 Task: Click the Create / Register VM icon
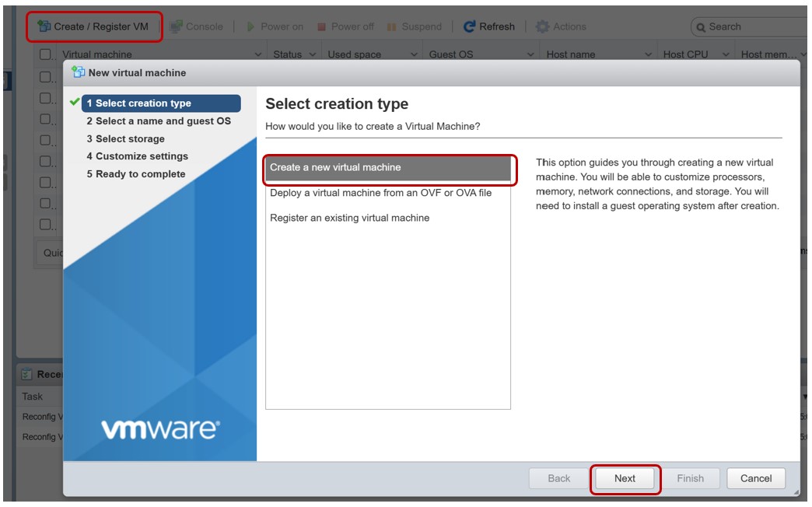click(44, 26)
